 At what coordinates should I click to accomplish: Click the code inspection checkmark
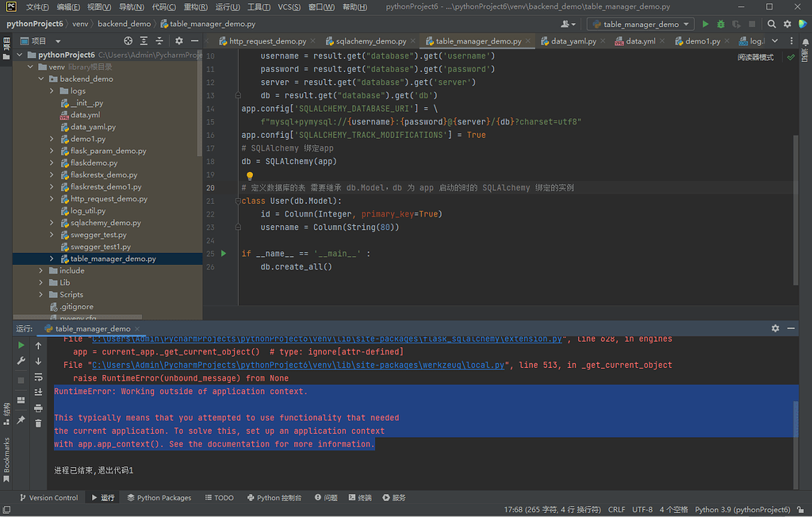click(791, 57)
